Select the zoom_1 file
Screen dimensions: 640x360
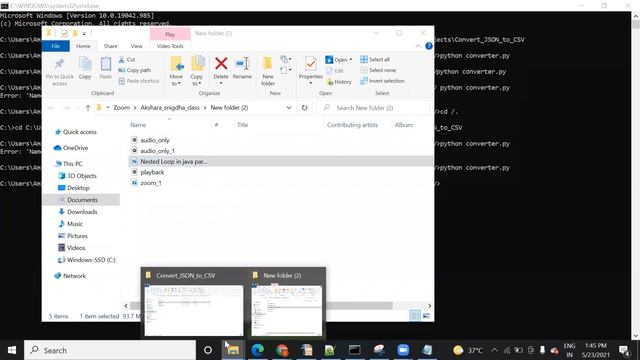pyautogui.click(x=151, y=183)
